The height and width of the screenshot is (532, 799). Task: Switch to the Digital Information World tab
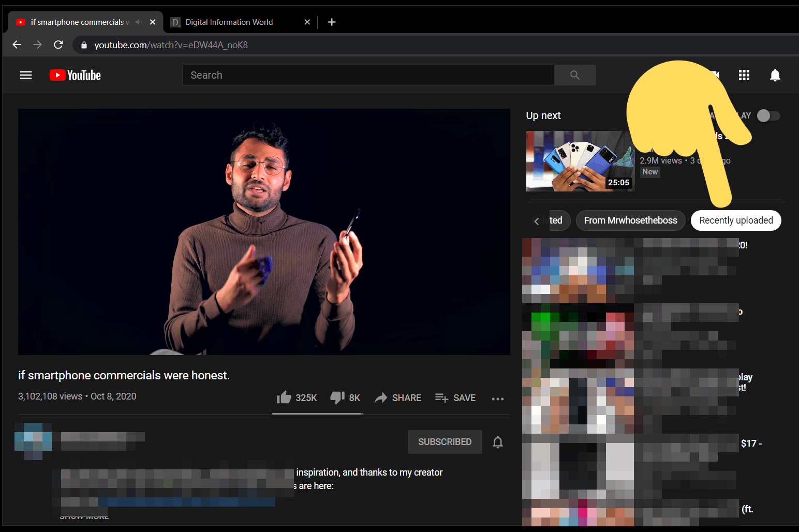coord(241,22)
